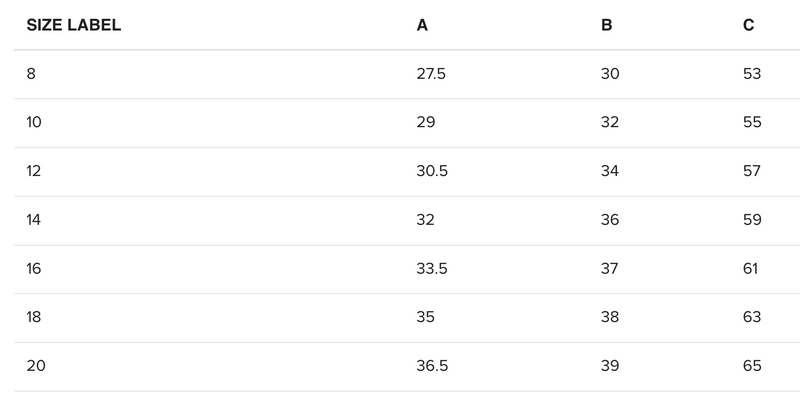
Task: Click value 34 in column B
Action: [x=610, y=171]
